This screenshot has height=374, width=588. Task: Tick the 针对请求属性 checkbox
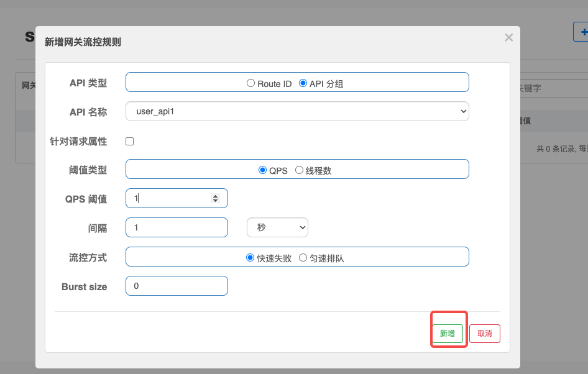click(130, 141)
